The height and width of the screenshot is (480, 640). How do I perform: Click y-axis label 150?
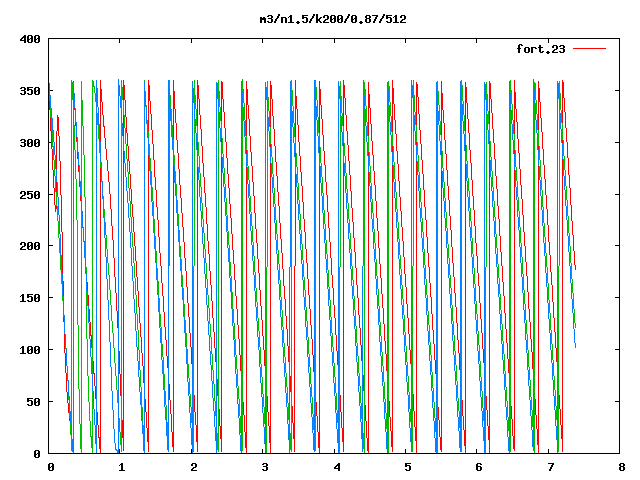pos(30,298)
